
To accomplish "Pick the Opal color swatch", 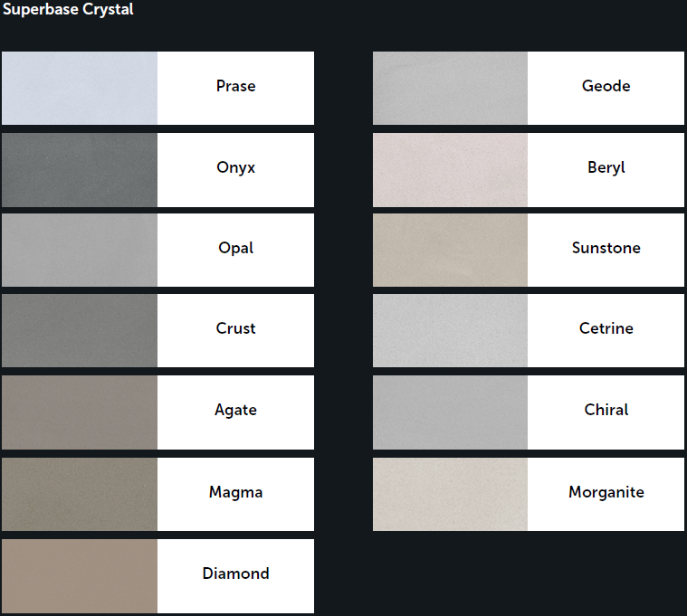I will tap(80, 250).
